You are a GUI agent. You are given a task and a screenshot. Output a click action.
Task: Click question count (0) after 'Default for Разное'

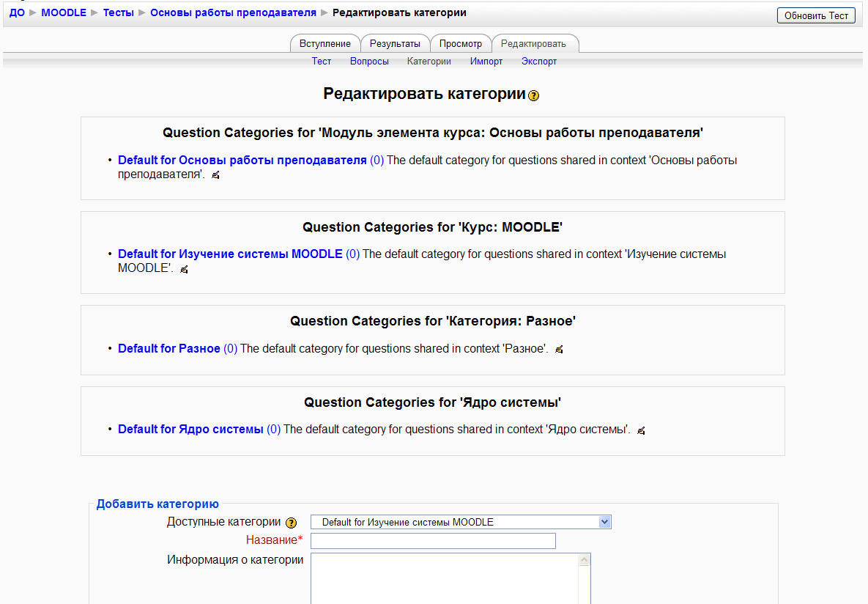coord(230,349)
